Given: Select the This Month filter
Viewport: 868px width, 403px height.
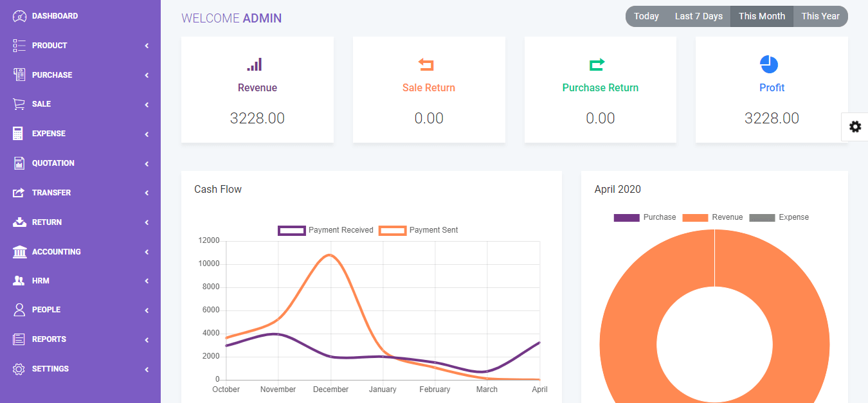Looking at the screenshot, I should 762,16.
